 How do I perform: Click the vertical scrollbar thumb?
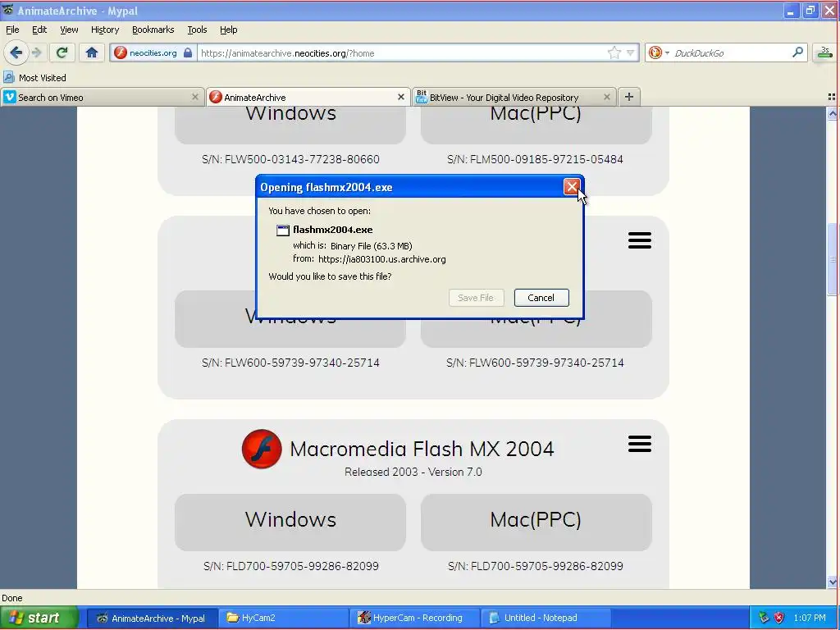[x=832, y=258]
